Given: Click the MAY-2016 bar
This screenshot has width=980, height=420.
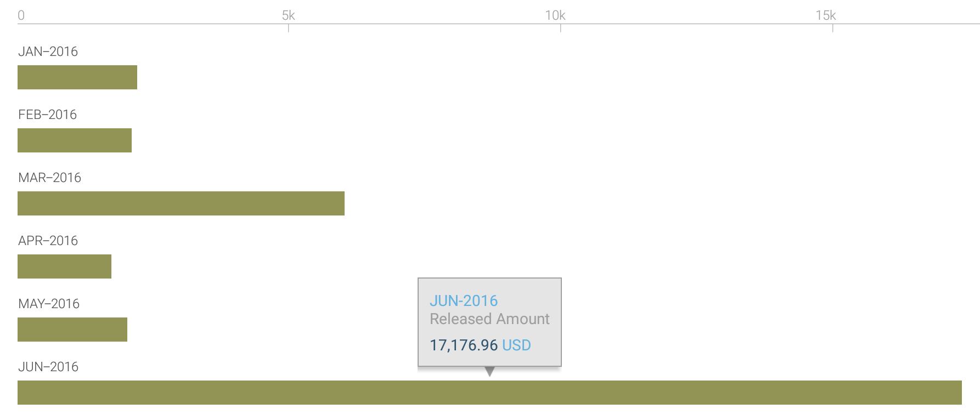Looking at the screenshot, I should [72, 330].
